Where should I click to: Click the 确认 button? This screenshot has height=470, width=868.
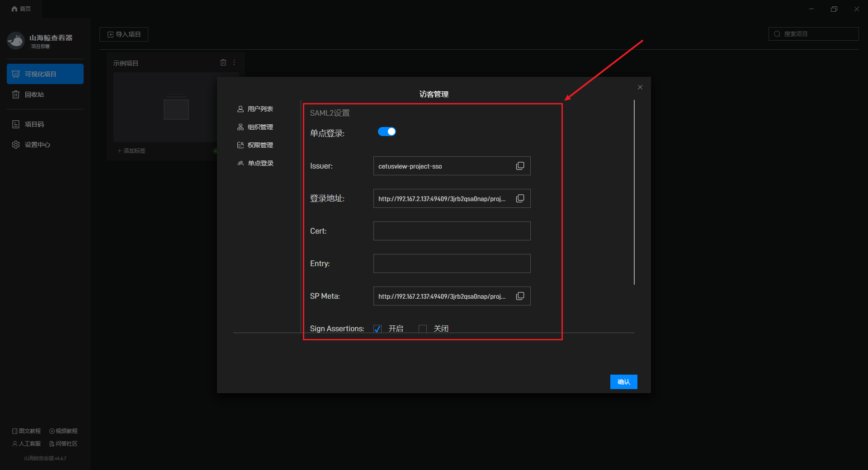coord(623,382)
